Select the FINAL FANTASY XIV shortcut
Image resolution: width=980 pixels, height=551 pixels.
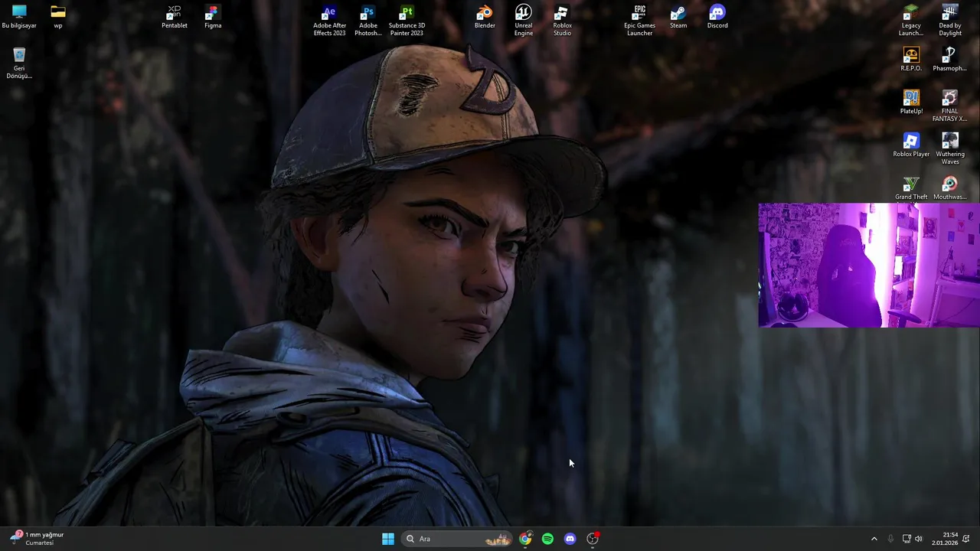(950, 106)
